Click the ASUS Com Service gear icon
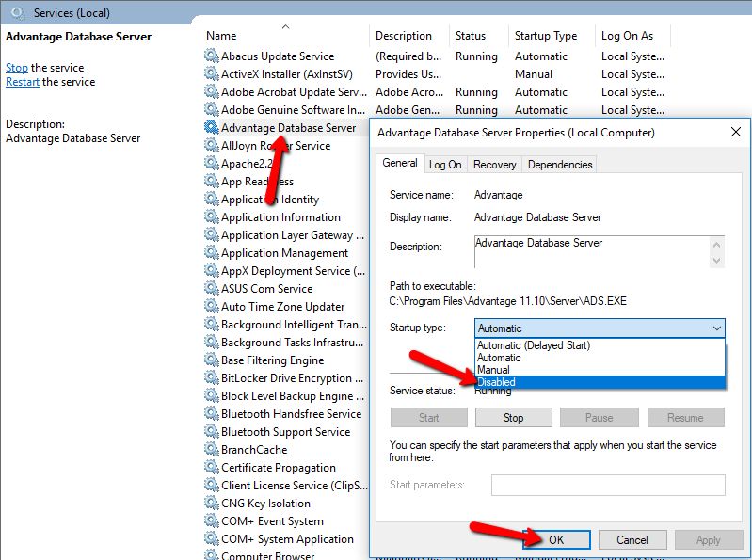 [x=211, y=288]
